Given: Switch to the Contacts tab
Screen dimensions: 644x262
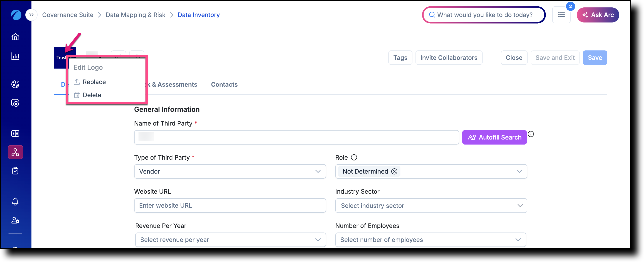Looking at the screenshot, I should [x=224, y=84].
